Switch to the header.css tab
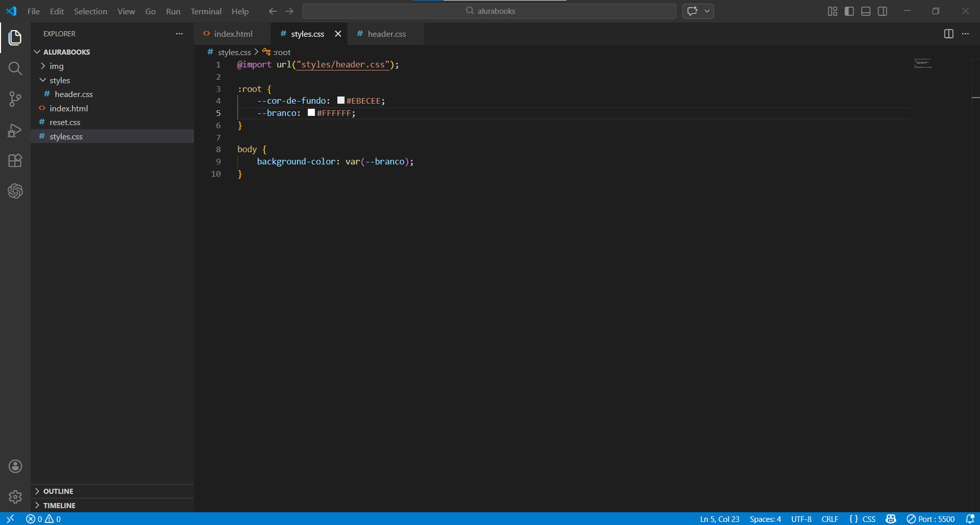Viewport: 980px width, 525px height. point(386,34)
